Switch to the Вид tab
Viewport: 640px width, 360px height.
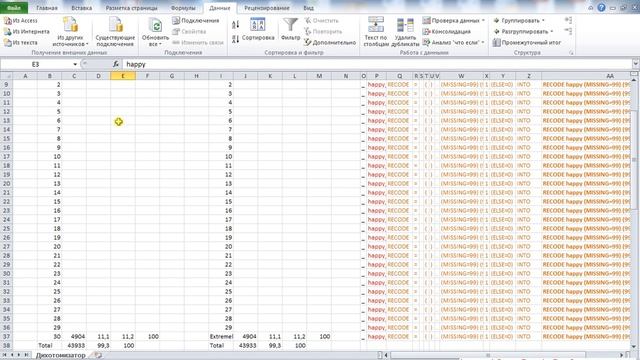click(309, 8)
